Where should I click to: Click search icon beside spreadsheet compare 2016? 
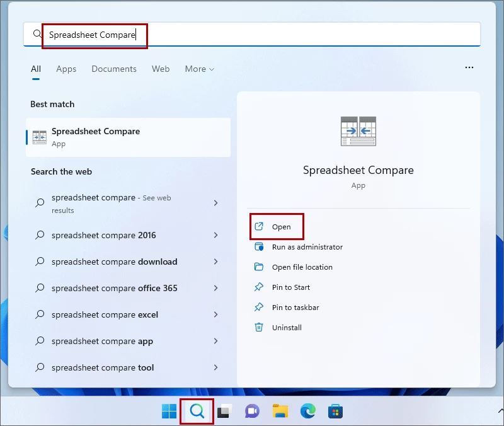40,235
